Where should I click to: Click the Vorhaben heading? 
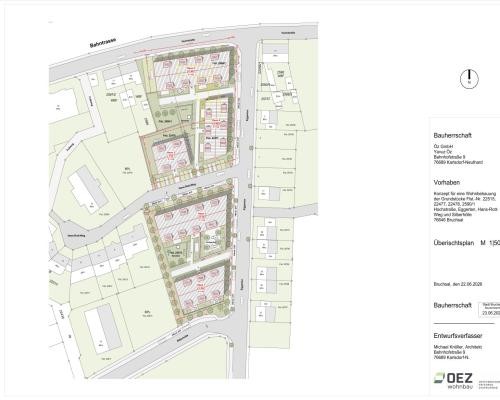(x=447, y=183)
